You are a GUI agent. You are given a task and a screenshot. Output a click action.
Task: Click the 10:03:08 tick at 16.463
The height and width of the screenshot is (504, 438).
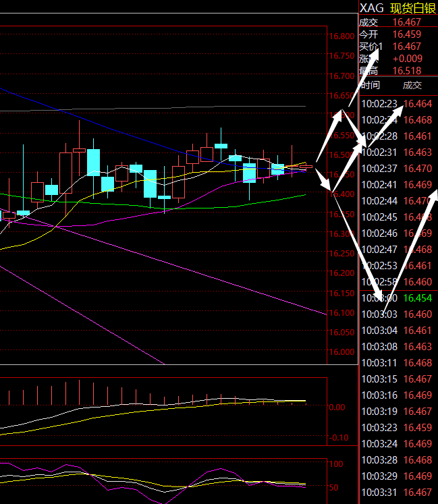(x=398, y=347)
